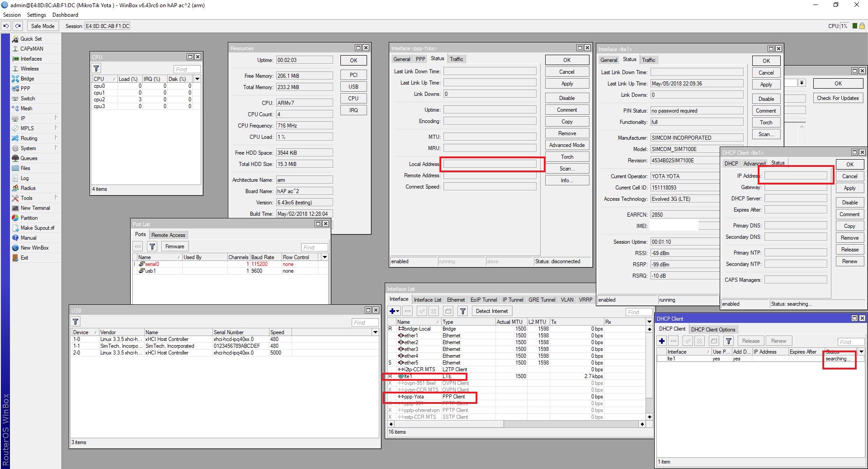
Task: Toggle the Safe Mode button
Action: (x=42, y=26)
